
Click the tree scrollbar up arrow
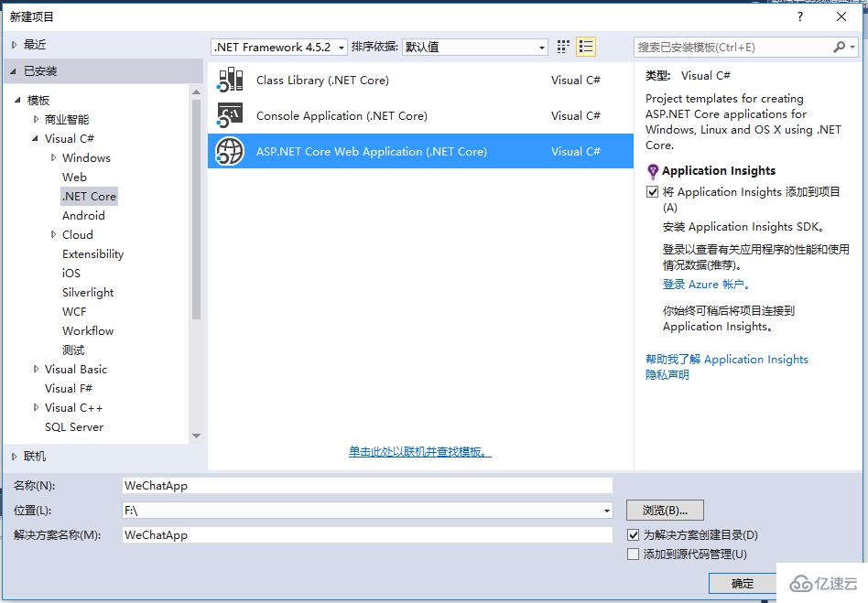point(196,92)
